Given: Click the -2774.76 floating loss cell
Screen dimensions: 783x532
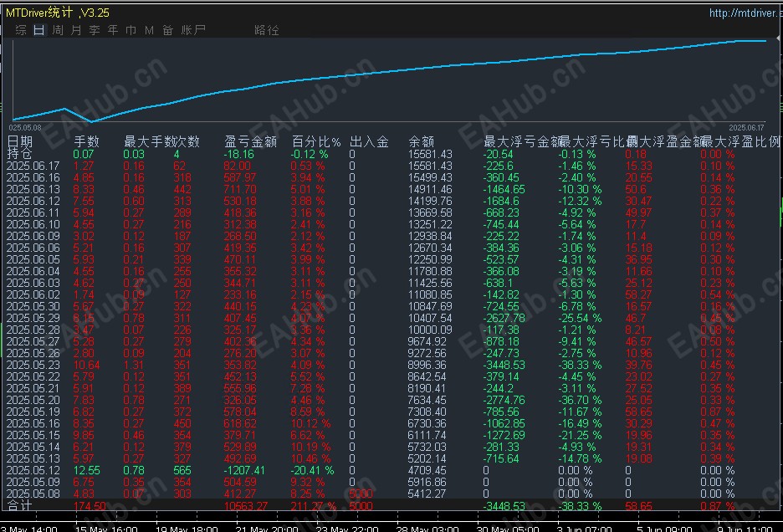Looking at the screenshot, I should [x=504, y=400].
